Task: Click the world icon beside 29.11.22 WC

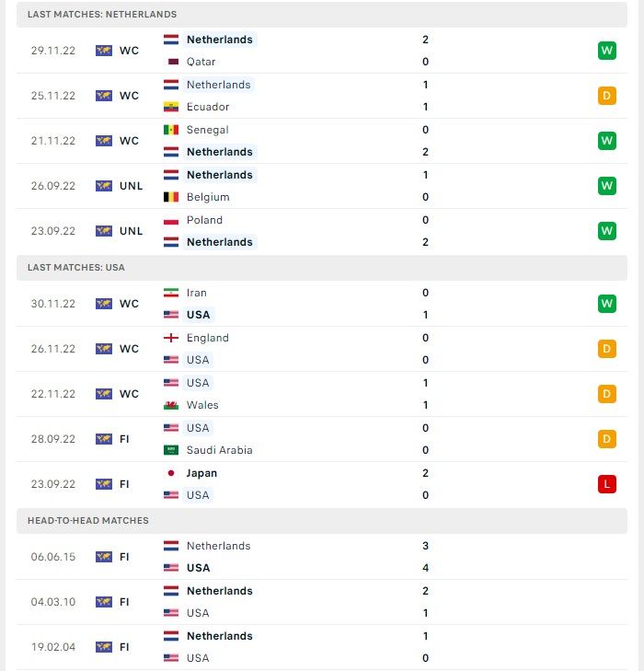Action: coord(104,51)
